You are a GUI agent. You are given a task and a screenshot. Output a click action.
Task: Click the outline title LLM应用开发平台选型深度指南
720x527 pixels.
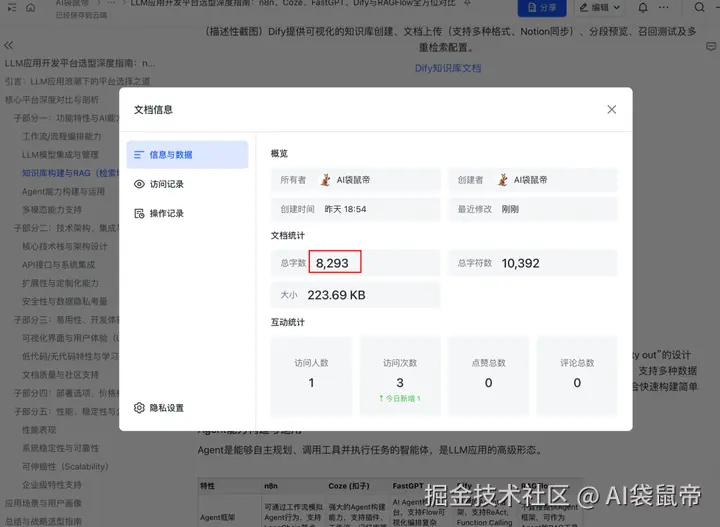(x=80, y=63)
